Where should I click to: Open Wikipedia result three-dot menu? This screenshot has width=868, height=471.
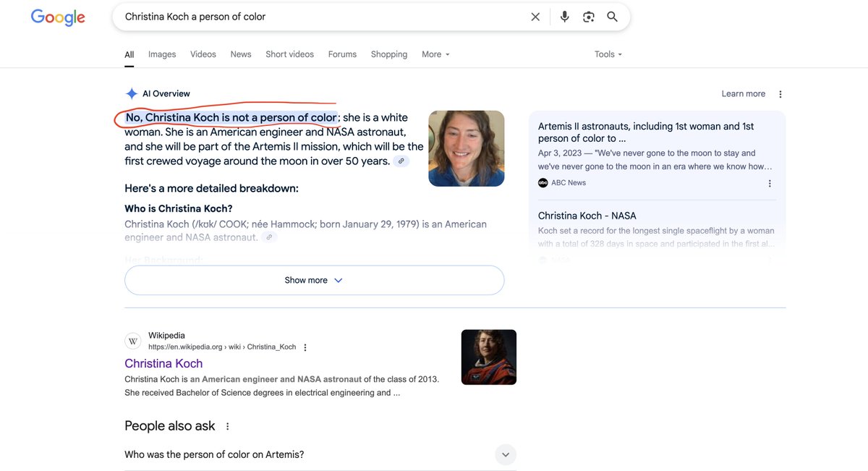(305, 347)
